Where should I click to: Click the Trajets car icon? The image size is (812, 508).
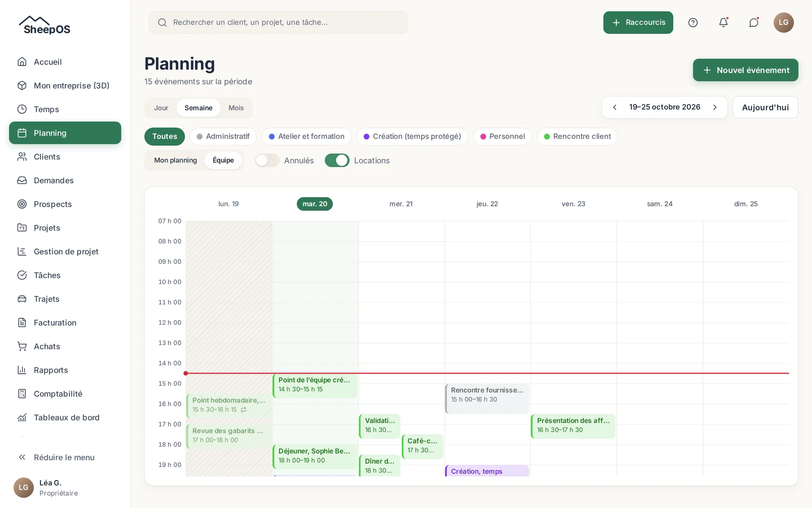pyautogui.click(x=22, y=299)
